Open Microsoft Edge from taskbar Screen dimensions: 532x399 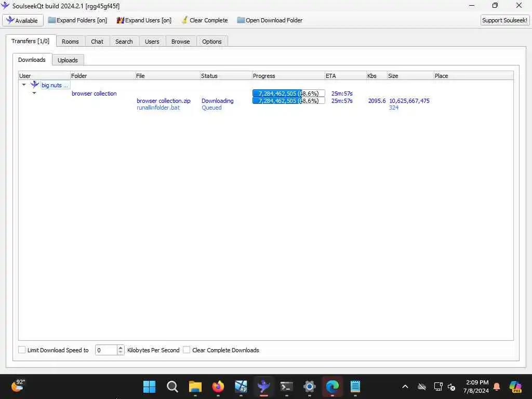coord(332,387)
